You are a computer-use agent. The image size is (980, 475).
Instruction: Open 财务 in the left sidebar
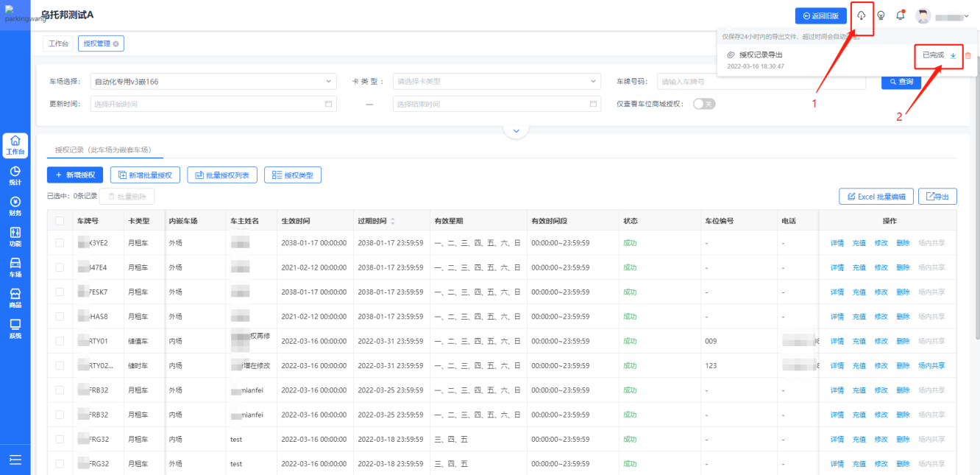[x=15, y=206]
